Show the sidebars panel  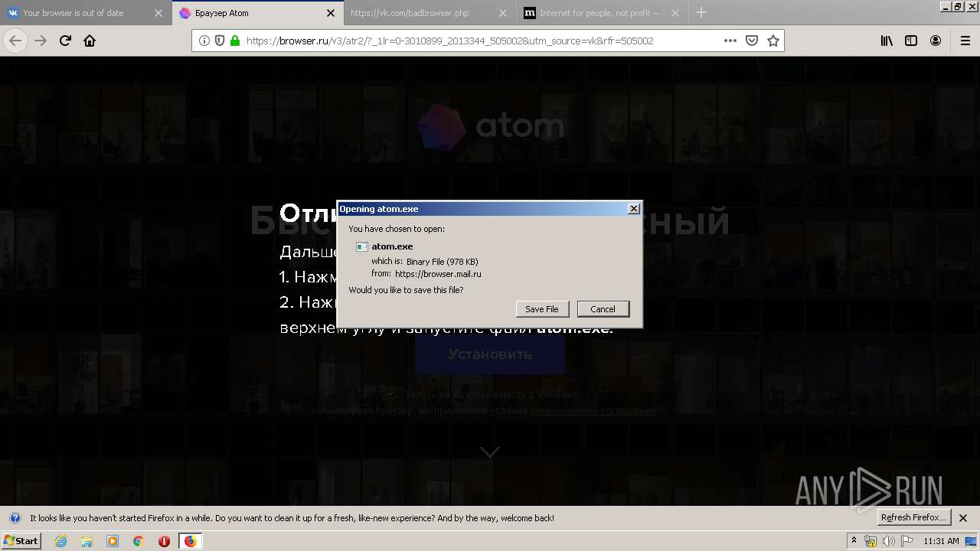coord(911,41)
